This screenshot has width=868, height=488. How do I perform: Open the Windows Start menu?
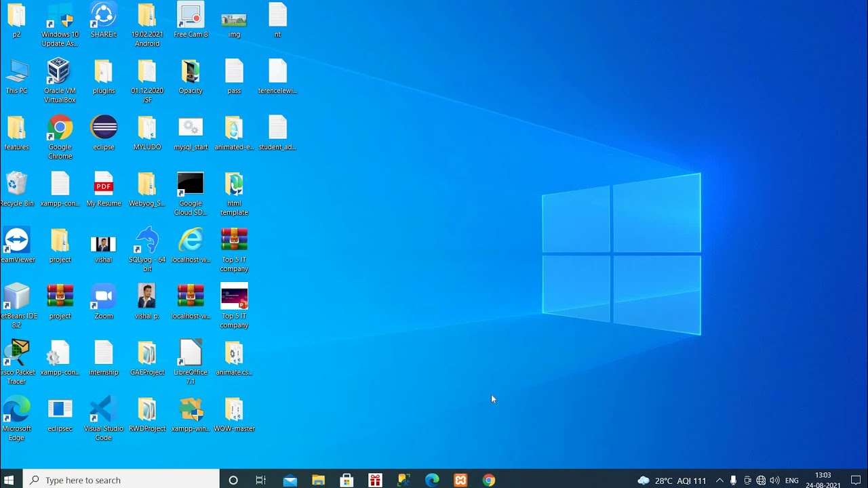tap(9, 480)
